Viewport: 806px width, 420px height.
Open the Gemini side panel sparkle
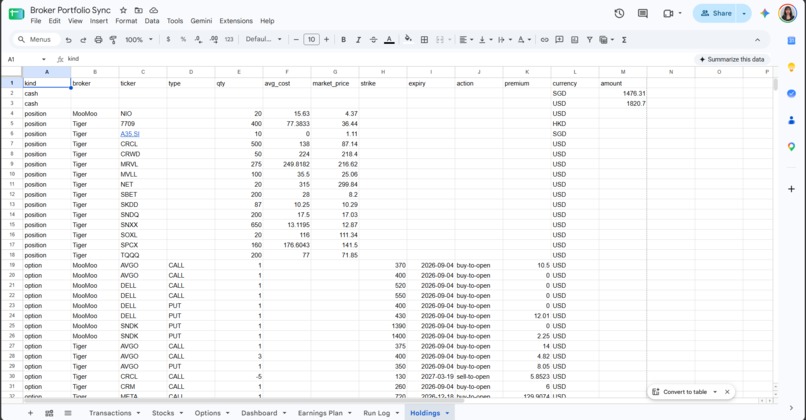(x=765, y=13)
